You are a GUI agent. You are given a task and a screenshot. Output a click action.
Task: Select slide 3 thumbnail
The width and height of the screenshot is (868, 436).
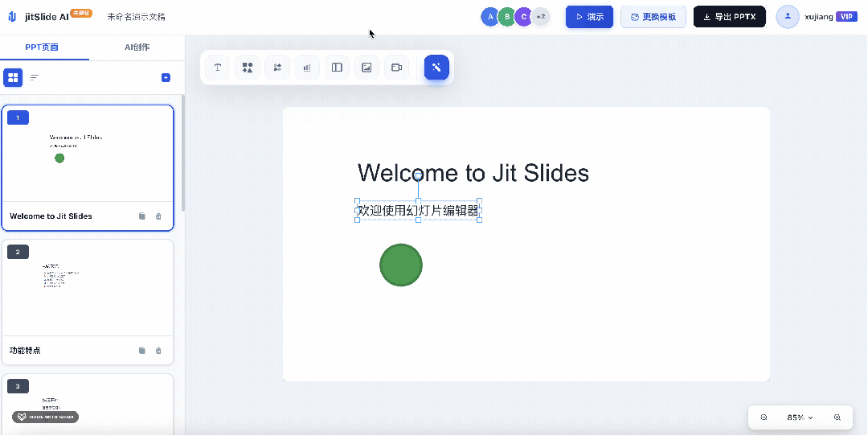(x=88, y=405)
